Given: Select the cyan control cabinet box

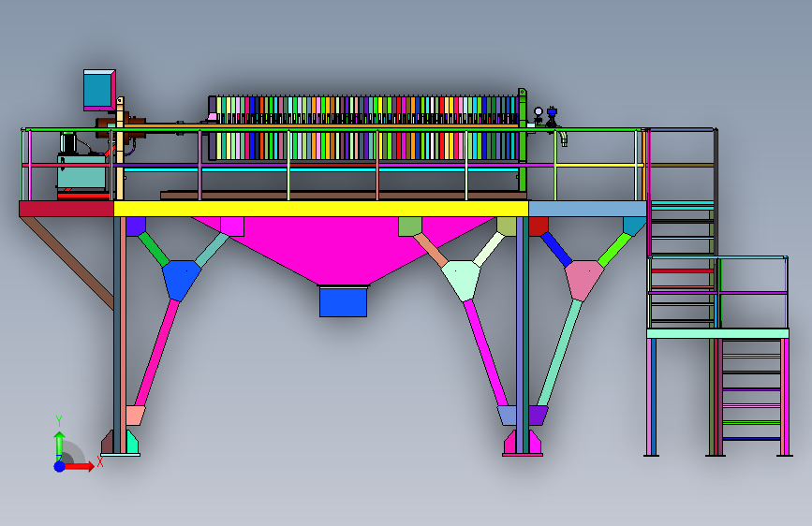Looking at the screenshot, I should [99, 90].
